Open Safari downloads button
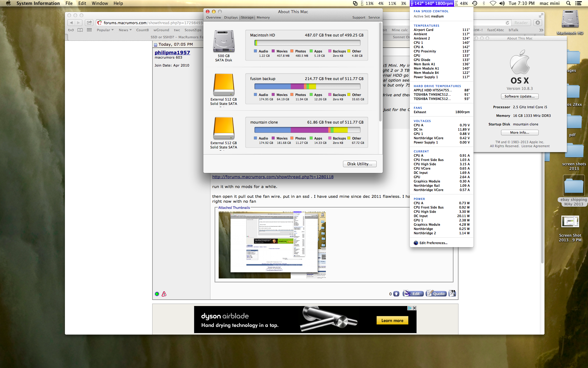Image resolution: width=588 pixels, height=368 pixels. (538, 23)
